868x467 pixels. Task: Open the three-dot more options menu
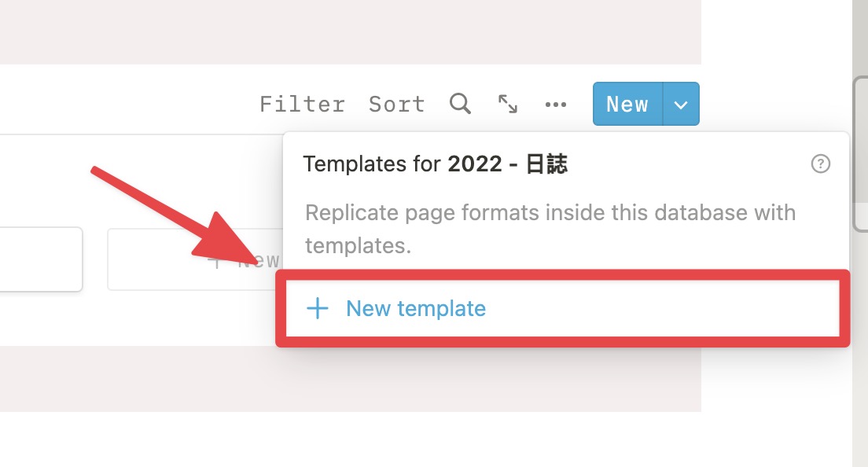pyautogui.click(x=555, y=104)
